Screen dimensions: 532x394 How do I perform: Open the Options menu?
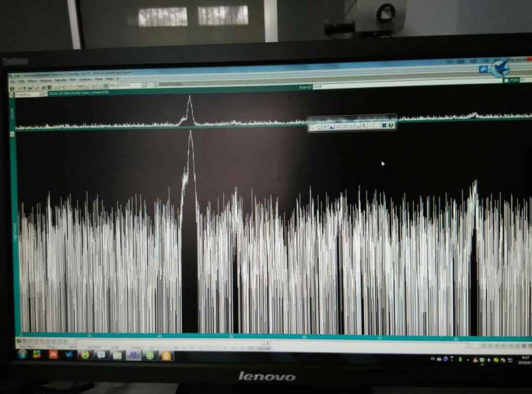coord(86,79)
